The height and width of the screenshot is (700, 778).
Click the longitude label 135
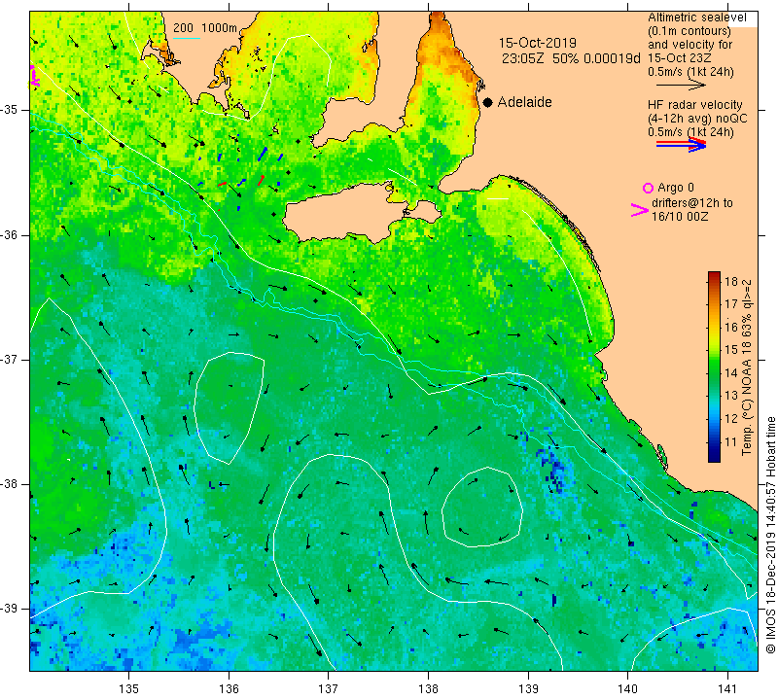pyautogui.click(x=129, y=688)
